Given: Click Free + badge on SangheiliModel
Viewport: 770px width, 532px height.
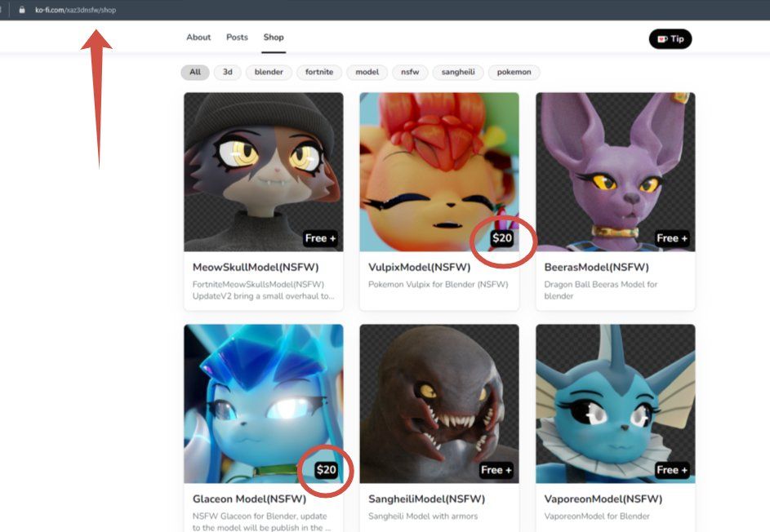Looking at the screenshot, I should [x=496, y=470].
